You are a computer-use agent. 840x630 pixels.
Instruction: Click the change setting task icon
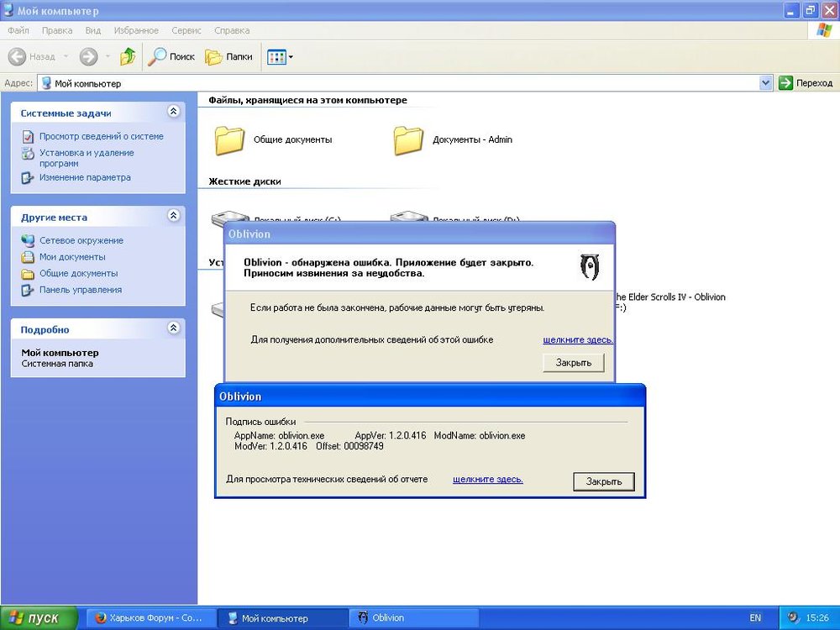[x=28, y=178]
